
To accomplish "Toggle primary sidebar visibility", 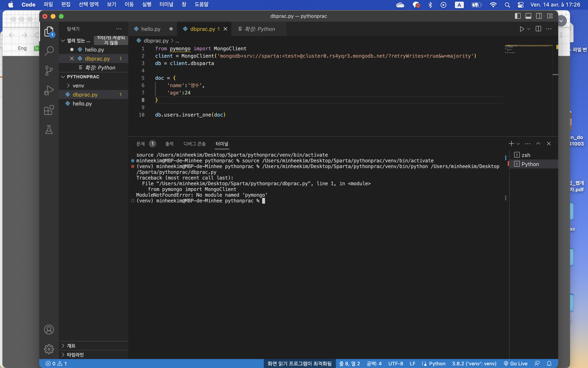I will (518, 16).
